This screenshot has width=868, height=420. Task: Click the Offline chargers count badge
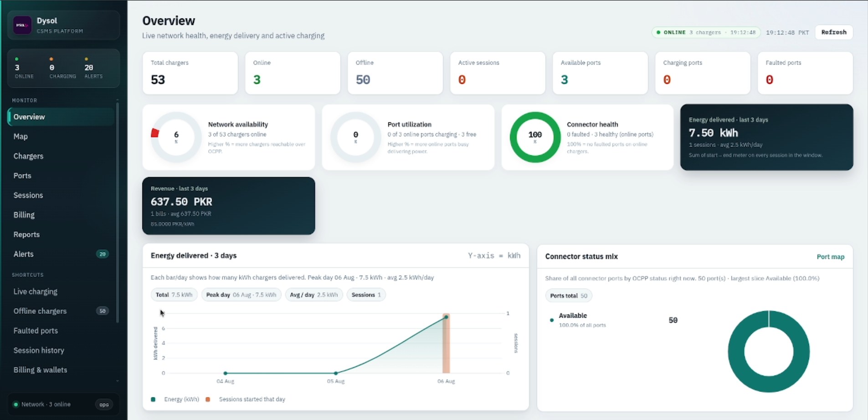(x=103, y=311)
